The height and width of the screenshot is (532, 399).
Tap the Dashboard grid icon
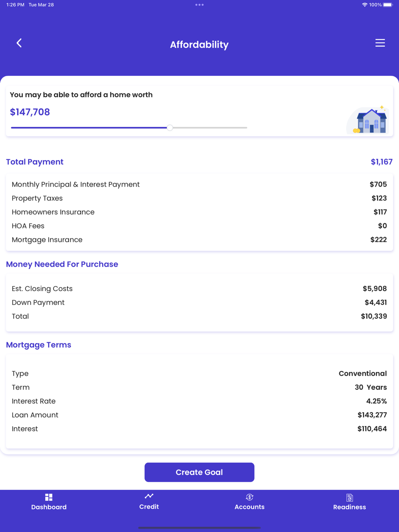49,497
